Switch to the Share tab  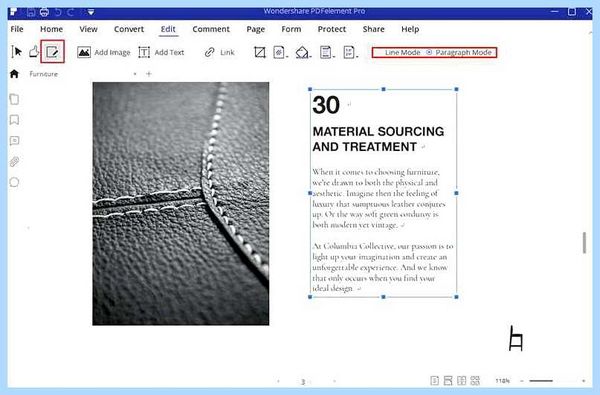pos(373,29)
